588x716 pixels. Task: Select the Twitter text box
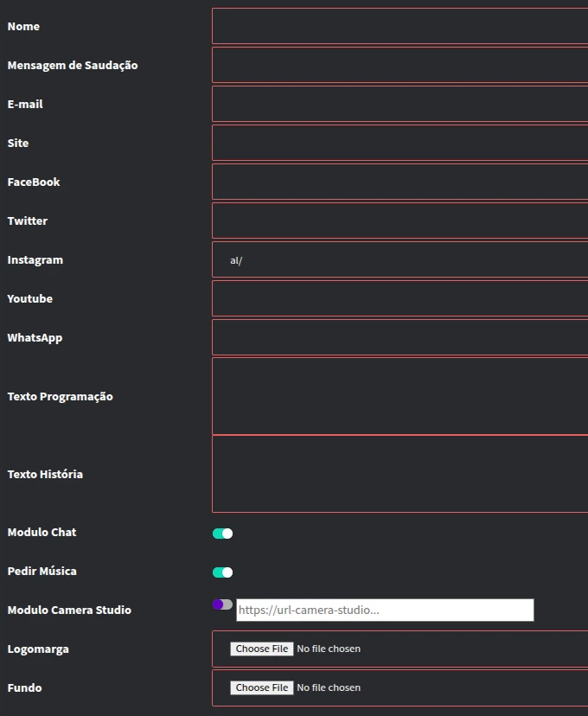coord(399,221)
